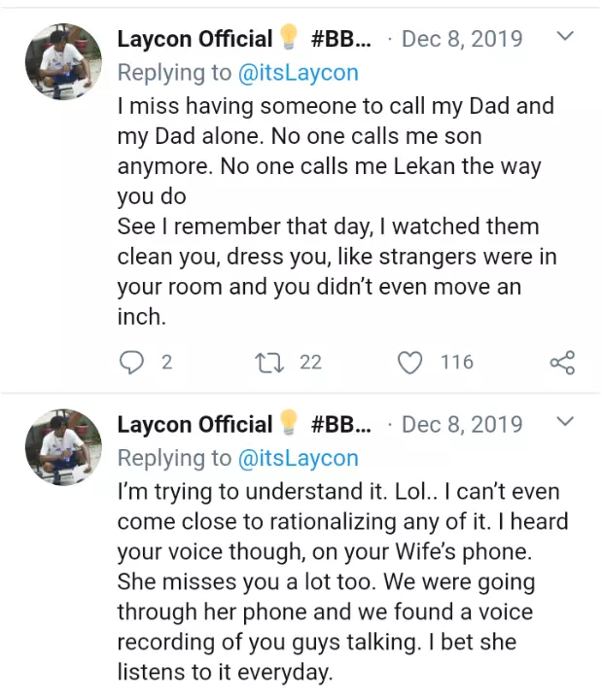Open @itsLaycon link in the first tweet
Image resolution: width=602 pixels, height=700 pixels.
tap(296, 72)
